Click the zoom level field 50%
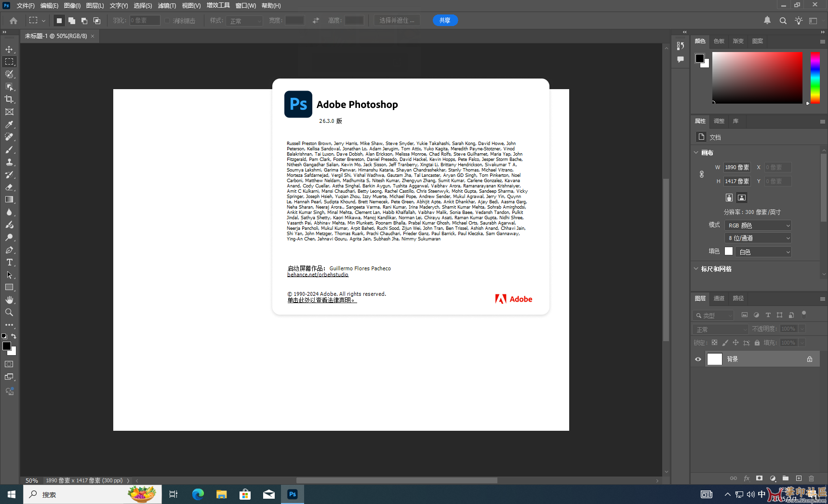This screenshot has width=828, height=504. point(32,480)
